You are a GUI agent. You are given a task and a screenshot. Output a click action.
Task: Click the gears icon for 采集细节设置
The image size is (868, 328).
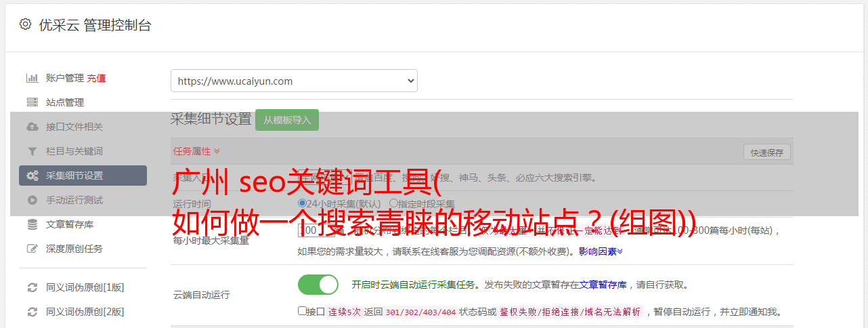[32, 176]
